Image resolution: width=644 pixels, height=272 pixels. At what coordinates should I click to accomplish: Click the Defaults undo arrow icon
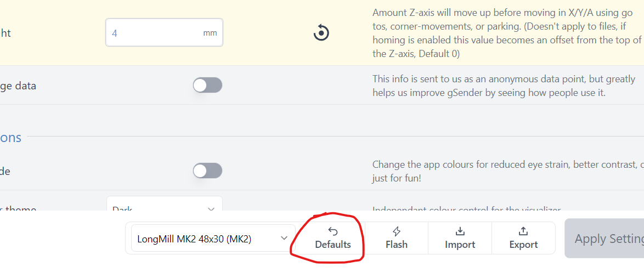click(x=333, y=232)
